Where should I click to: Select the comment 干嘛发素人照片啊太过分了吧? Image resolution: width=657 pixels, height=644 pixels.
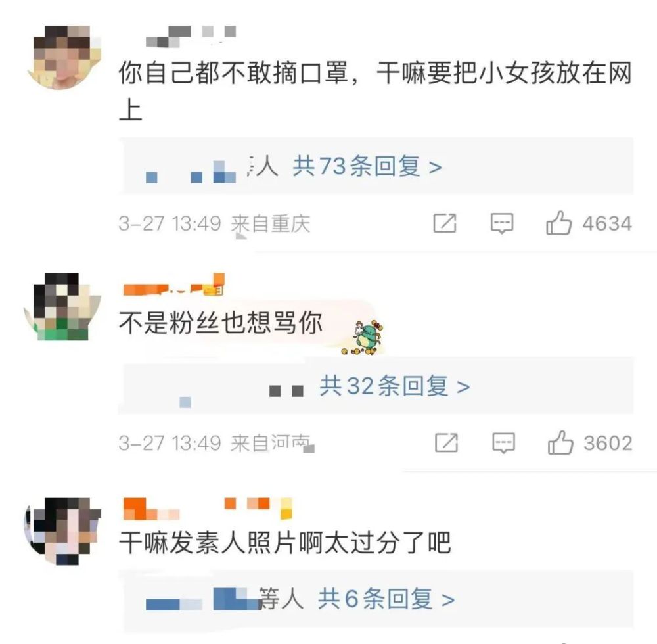(285, 543)
